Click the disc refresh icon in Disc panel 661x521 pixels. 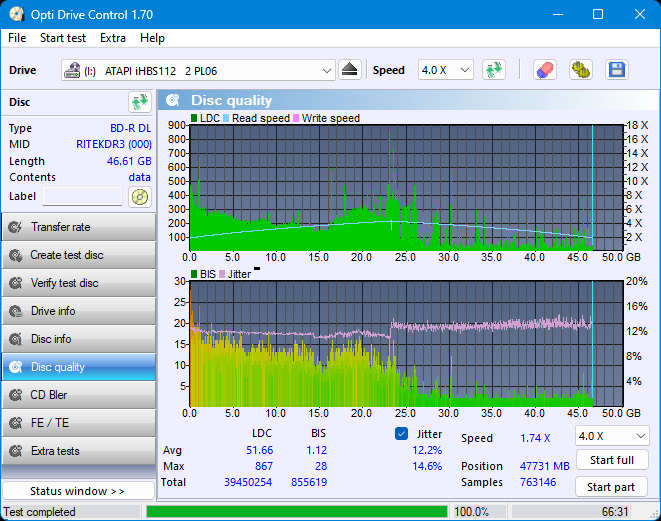(139, 102)
